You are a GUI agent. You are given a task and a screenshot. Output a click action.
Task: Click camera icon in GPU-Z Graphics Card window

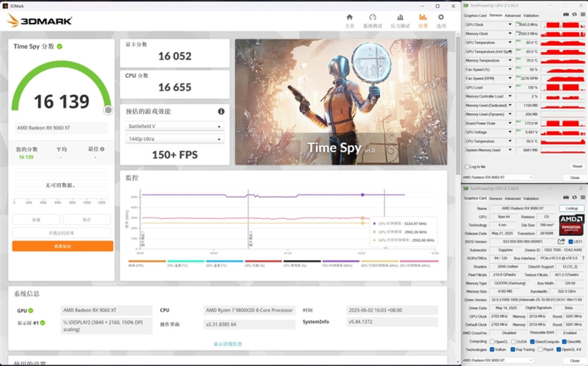[x=566, y=198]
